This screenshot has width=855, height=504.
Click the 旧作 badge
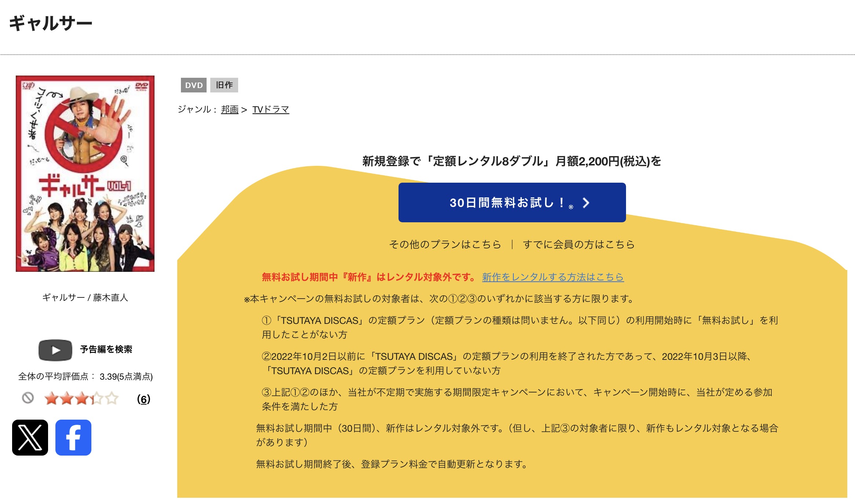click(x=224, y=85)
